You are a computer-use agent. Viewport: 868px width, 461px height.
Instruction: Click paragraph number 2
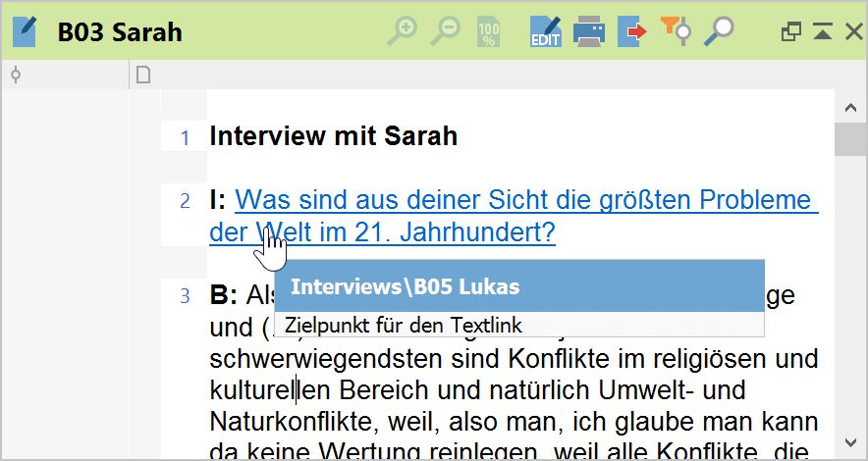pyautogui.click(x=185, y=201)
